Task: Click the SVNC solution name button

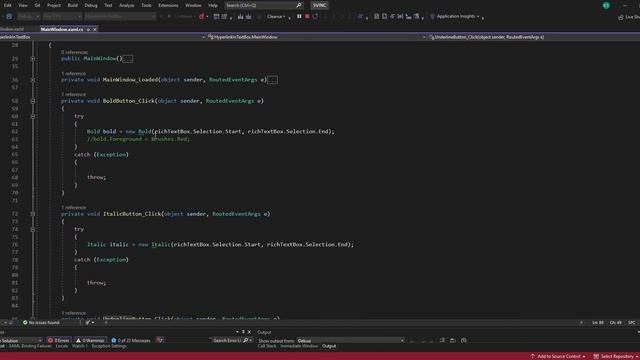Action: coord(319,5)
